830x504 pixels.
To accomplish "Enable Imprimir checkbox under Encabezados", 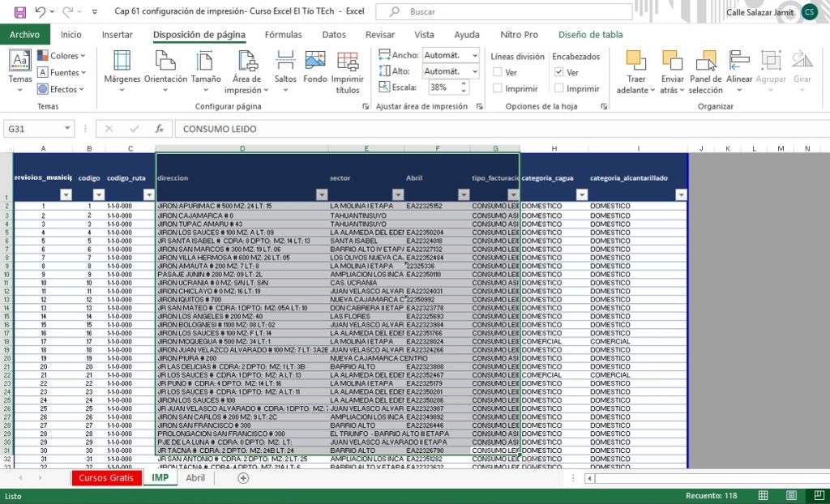I will pyautogui.click(x=559, y=88).
